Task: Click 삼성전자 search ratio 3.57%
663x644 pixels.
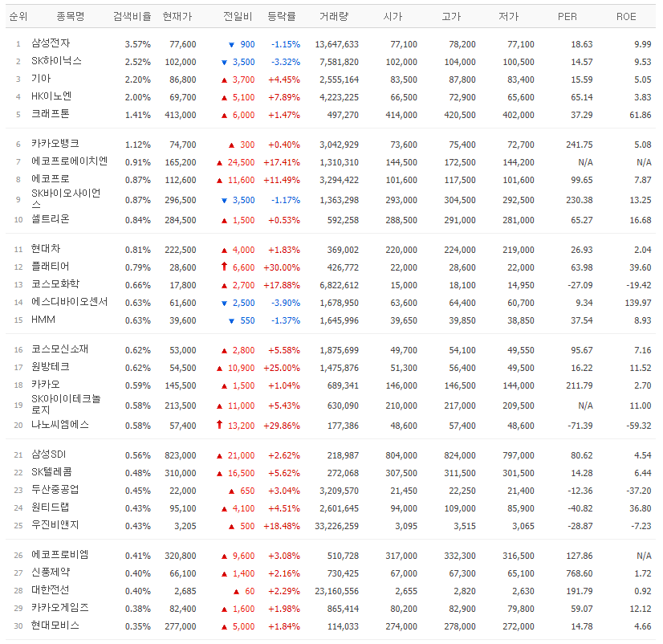Action: 138,44
